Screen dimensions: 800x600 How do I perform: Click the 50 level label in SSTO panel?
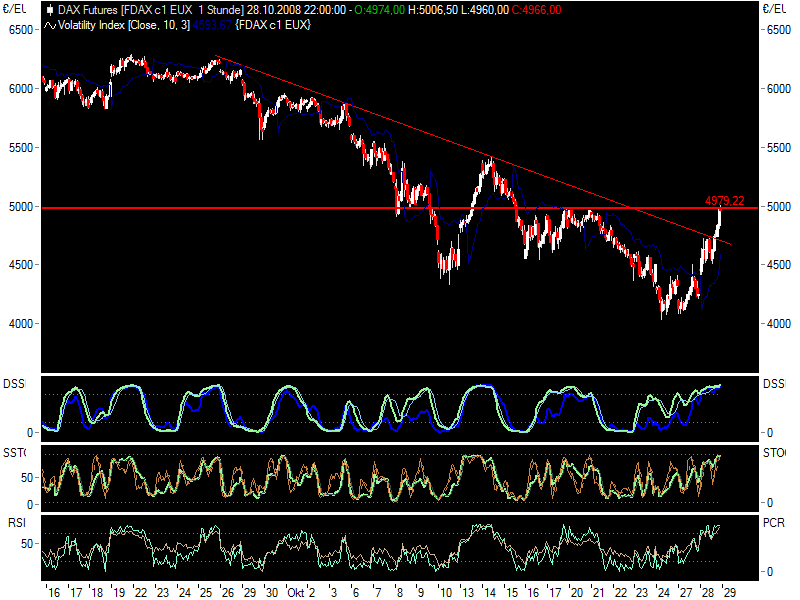point(27,478)
